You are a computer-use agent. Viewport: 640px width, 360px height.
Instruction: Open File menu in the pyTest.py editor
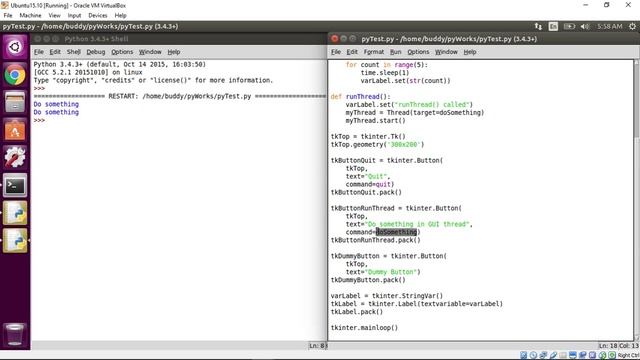pos(336,52)
